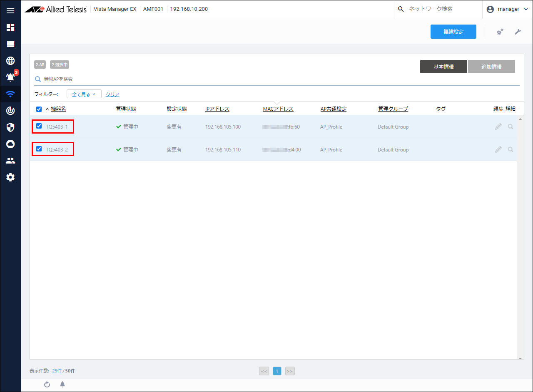
Task: Click the pencil edit icon for TQ5403-1
Action: click(498, 127)
